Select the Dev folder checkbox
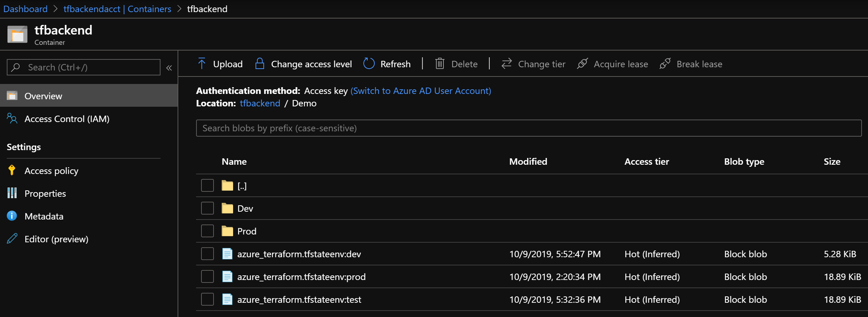868x317 pixels. (x=207, y=208)
